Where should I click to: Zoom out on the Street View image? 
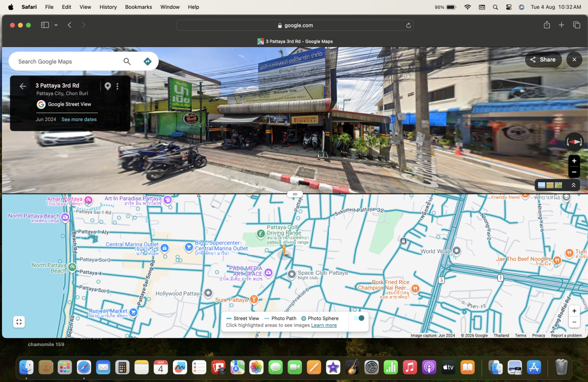pos(574,172)
